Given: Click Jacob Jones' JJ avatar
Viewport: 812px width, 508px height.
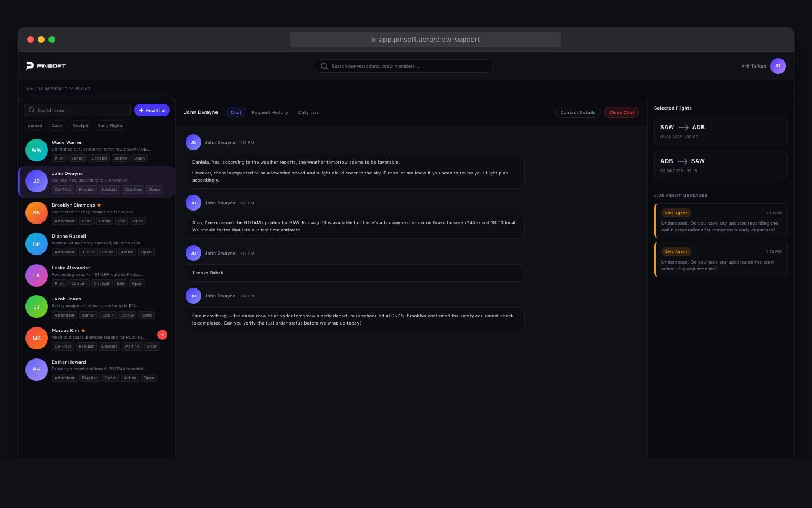Looking at the screenshot, I should pyautogui.click(x=37, y=307).
